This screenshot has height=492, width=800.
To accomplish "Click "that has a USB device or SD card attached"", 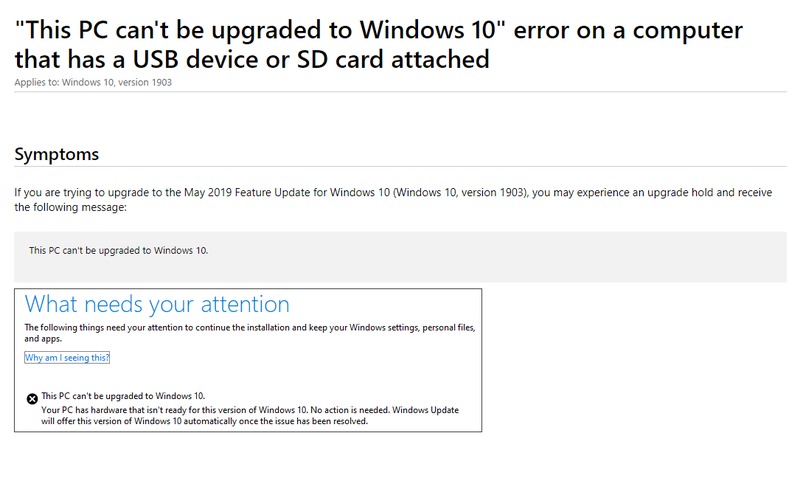I will pyautogui.click(x=252, y=59).
